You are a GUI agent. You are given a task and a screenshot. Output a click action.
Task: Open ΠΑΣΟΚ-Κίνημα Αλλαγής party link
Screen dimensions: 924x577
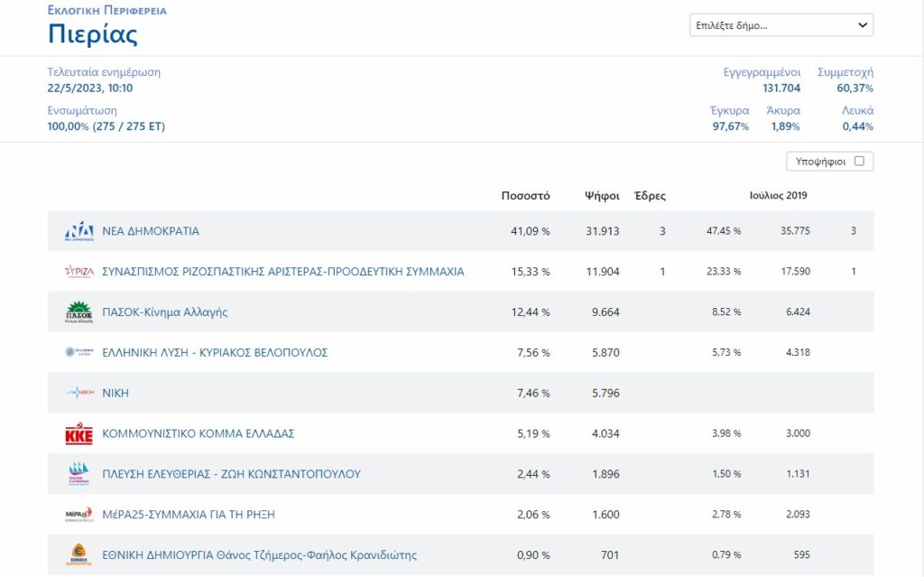164,312
